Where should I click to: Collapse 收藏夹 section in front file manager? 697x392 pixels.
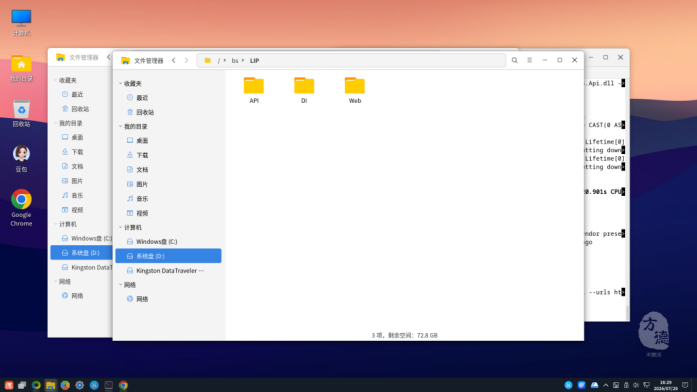tap(120, 84)
